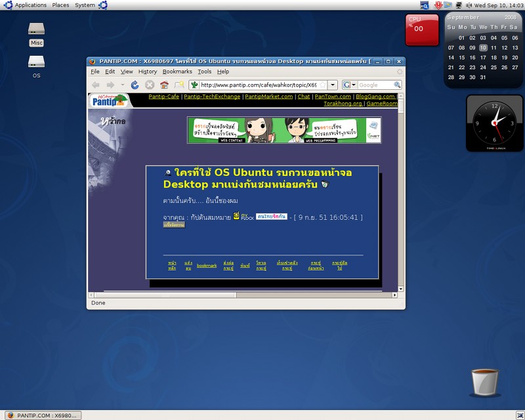Open the Torakhong.org link
The width and height of the screenshot is (525, 420).
(343, 104)
